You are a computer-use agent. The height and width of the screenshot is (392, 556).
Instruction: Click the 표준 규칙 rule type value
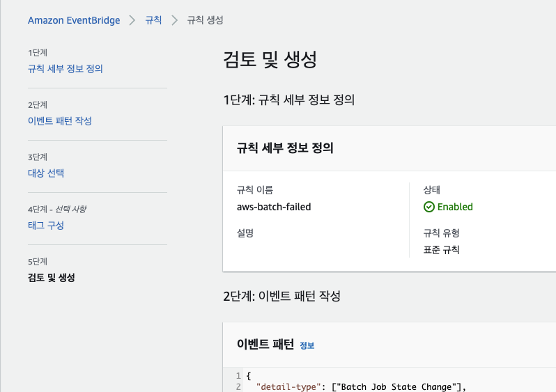click(441, 250)
